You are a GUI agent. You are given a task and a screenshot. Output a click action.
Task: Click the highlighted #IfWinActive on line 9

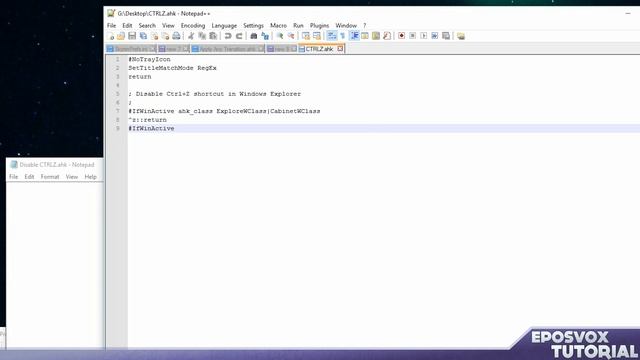coord(151,129)
